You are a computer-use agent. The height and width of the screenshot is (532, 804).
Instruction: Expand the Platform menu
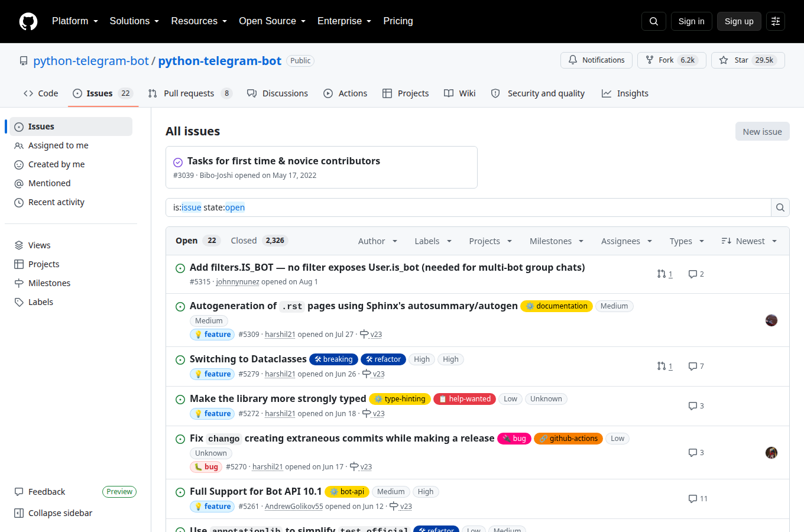(x=75, y=21)
